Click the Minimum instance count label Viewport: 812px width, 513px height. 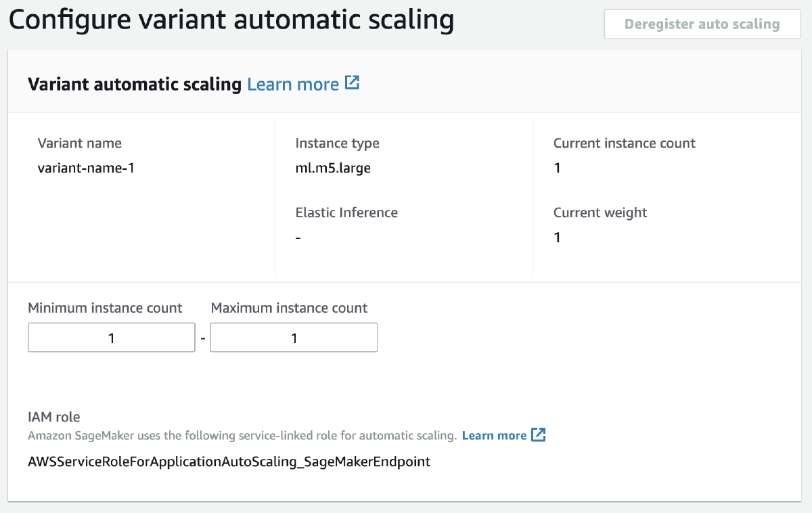click(105, 308)
